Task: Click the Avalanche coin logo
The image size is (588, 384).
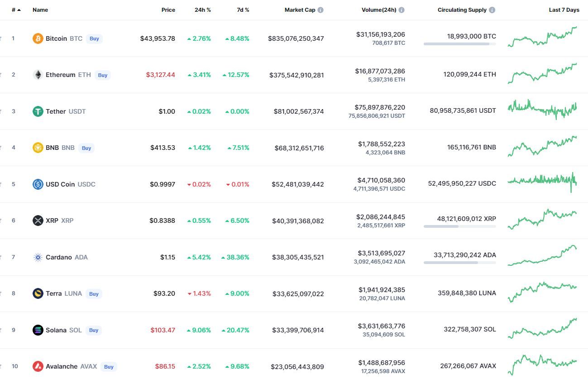Action: click(x=38, y=366)
